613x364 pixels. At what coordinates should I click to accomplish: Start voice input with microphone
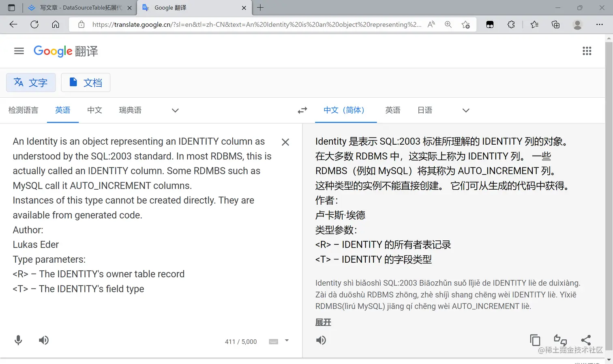[x=18, y=340]
